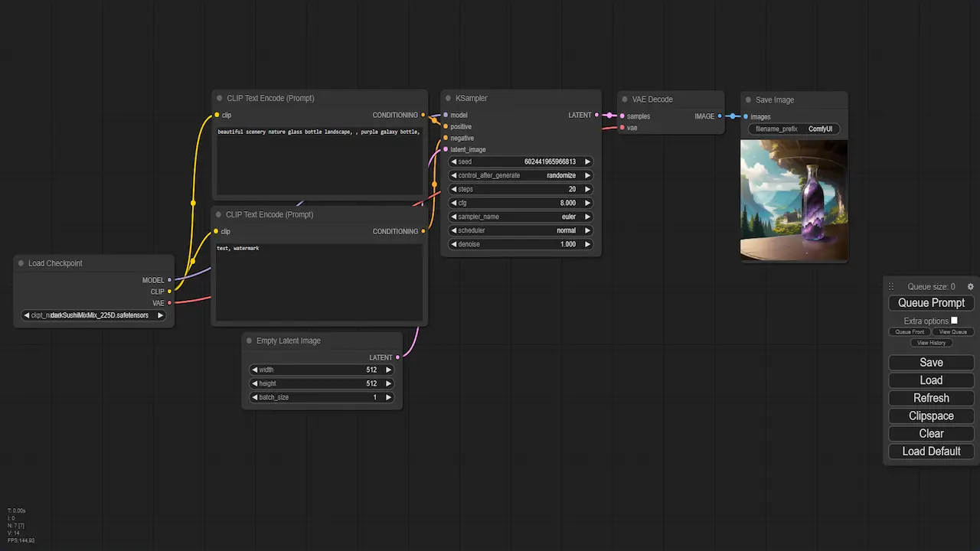This screenshot has height=551, width=980.
Task: Collapse the KSampler node via its title dot
Action: (x=449, y=98)
